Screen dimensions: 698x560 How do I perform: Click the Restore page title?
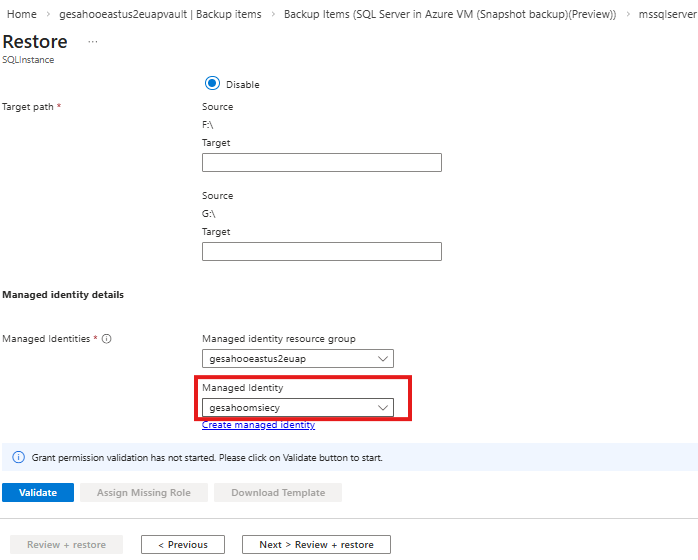point(35,42)
